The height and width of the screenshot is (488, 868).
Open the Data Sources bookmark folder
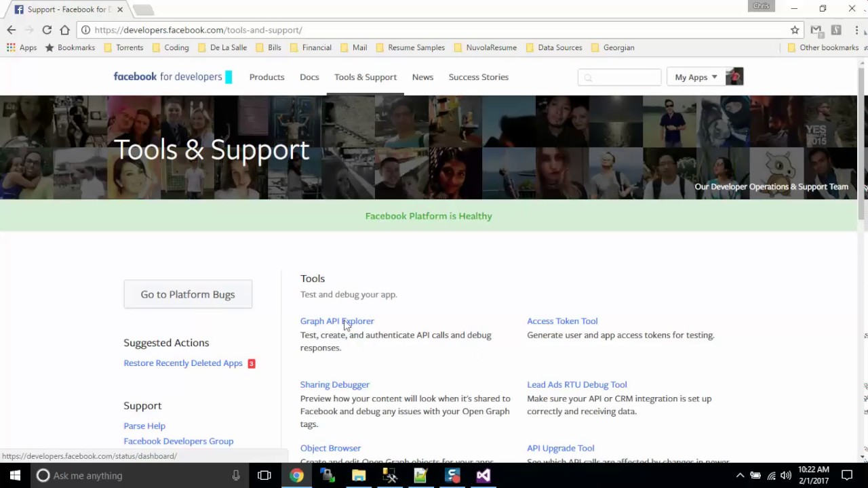(554, 47)
